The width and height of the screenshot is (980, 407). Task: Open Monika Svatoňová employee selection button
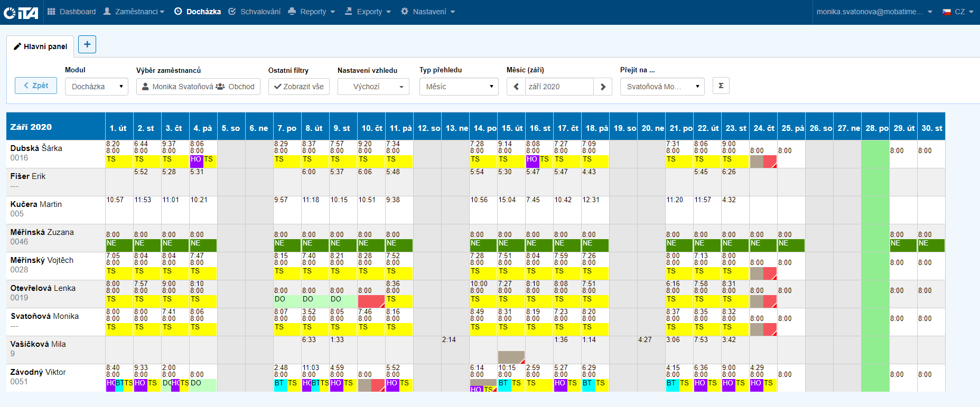(198, 87)
